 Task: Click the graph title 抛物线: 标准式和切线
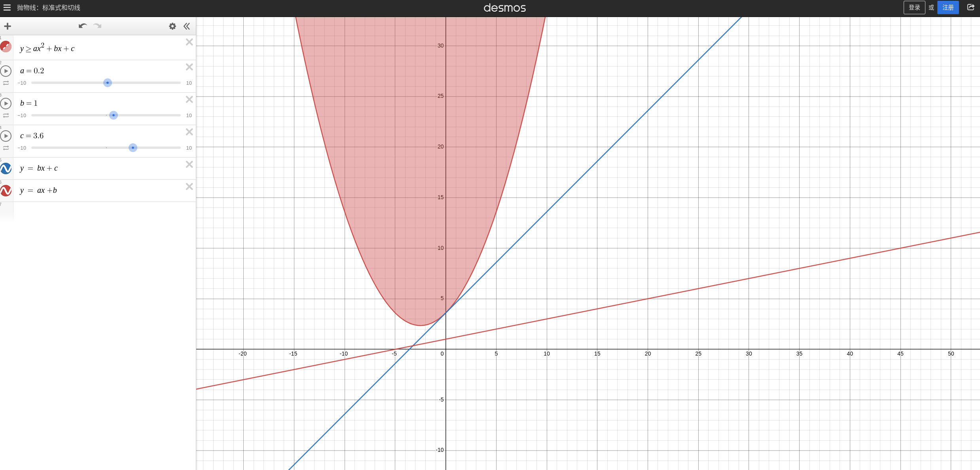(49, 8)
